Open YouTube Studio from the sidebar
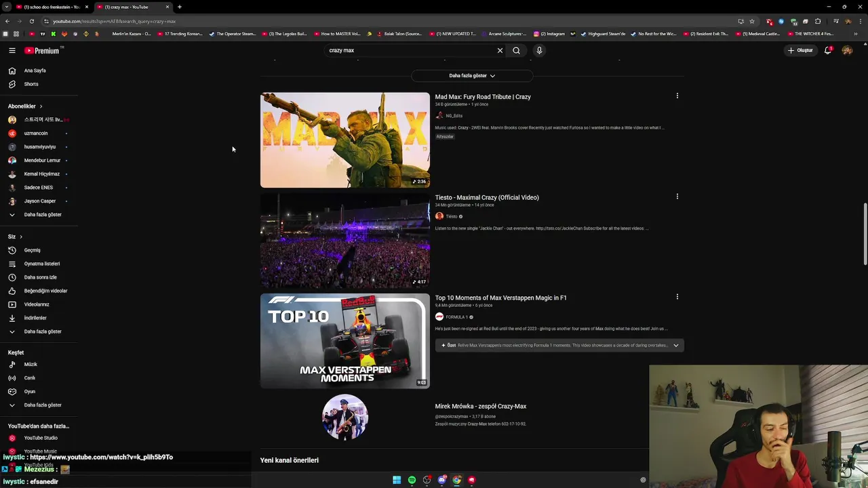This screenshot has width=868, height=488. pyautogui.click(x=39, y=438)
